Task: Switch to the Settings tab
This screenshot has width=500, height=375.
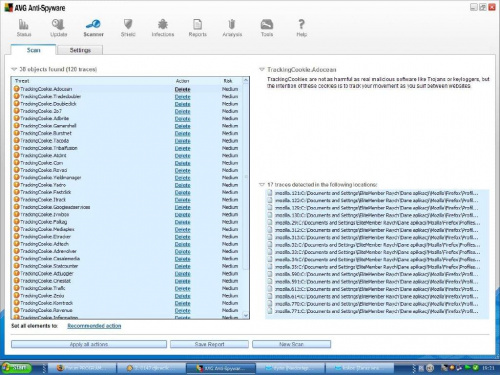Action: click(x=80, y=50)
